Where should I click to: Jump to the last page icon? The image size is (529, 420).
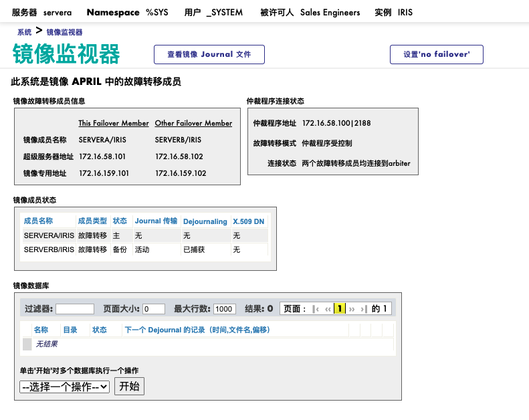click(363, 309)
